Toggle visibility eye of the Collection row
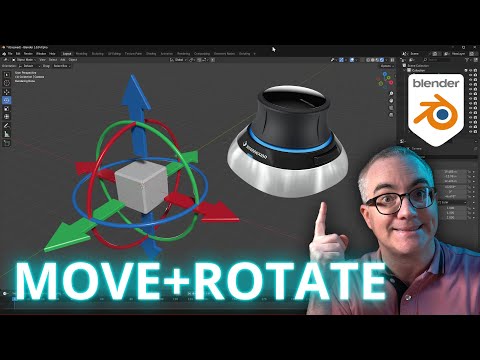 (x=471, y=71)
